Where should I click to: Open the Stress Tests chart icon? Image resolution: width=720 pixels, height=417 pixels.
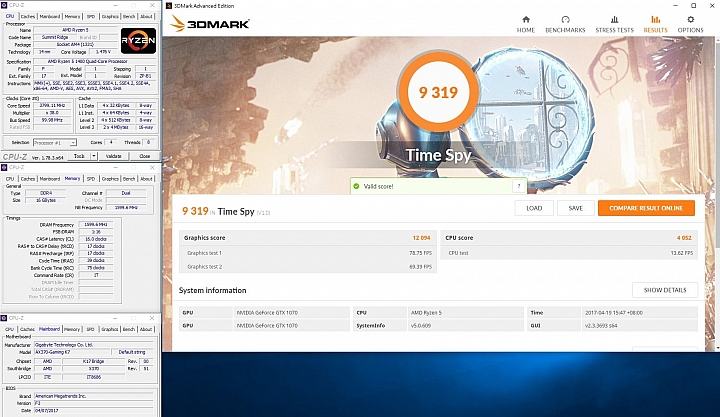(x=614, y=19)
